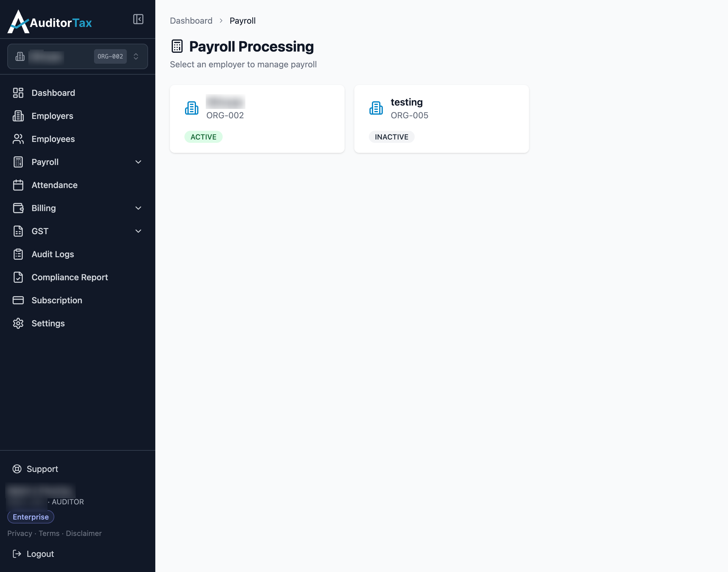Click the Payroll breadcrumb item
The height and width of the screenshot is (572, 728).
pyautogui.click(x=242, y=21)
